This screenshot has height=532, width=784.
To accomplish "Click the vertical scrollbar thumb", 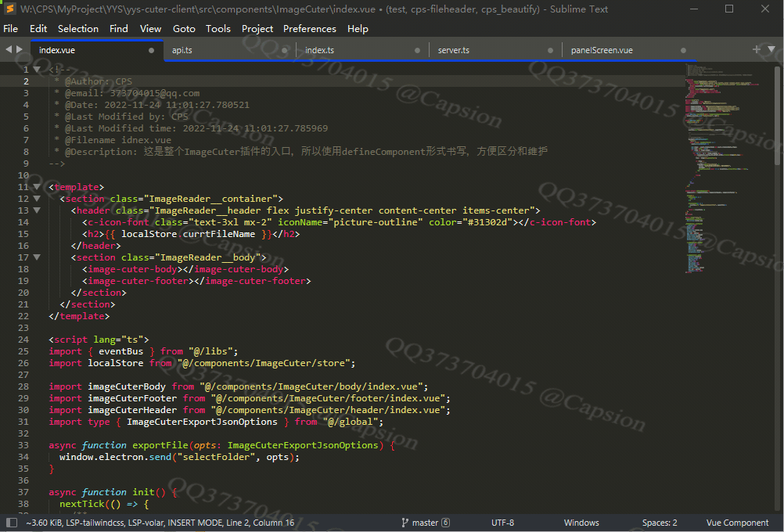I will click(778, 115).
